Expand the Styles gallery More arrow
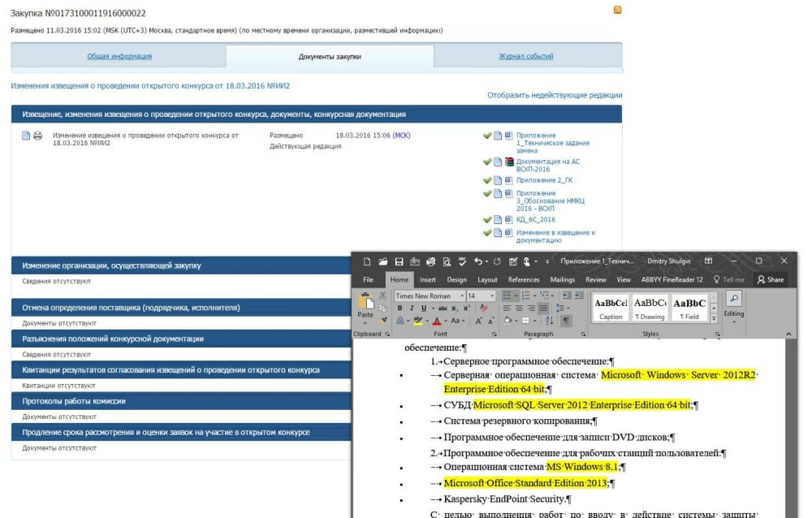 [x=714, y=318]
